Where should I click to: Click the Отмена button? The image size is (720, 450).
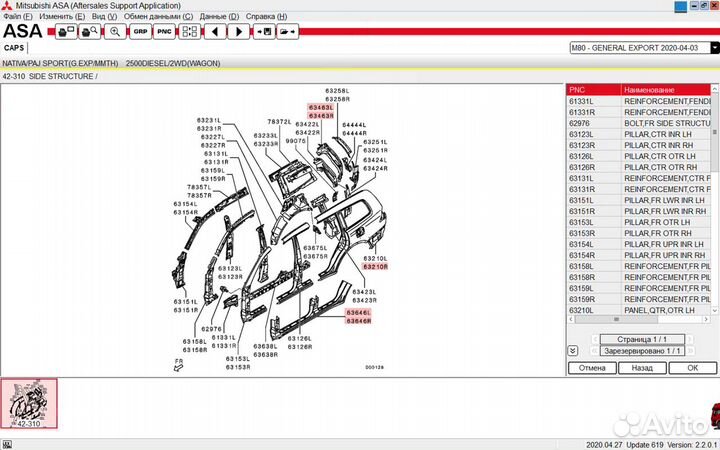click(592, 368)
